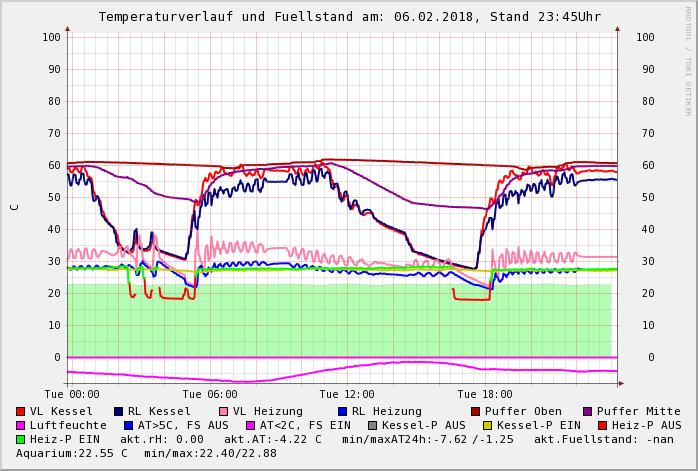Select the Puffer Oben legend swatch
698x471 pixels.
tap(476, 411)
